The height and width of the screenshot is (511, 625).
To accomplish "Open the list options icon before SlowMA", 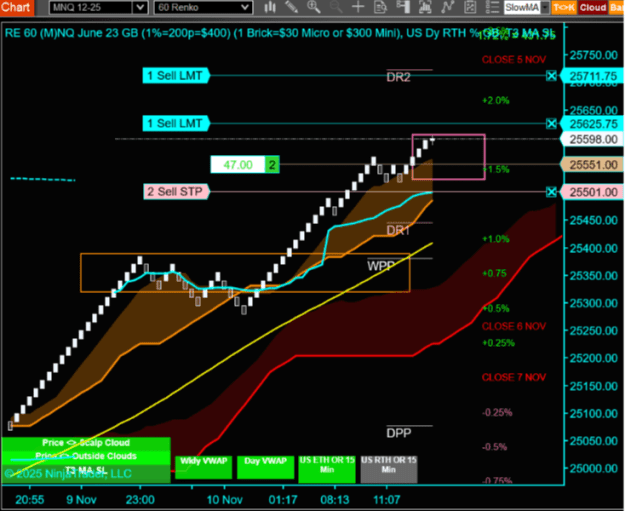I will point(493,7).
